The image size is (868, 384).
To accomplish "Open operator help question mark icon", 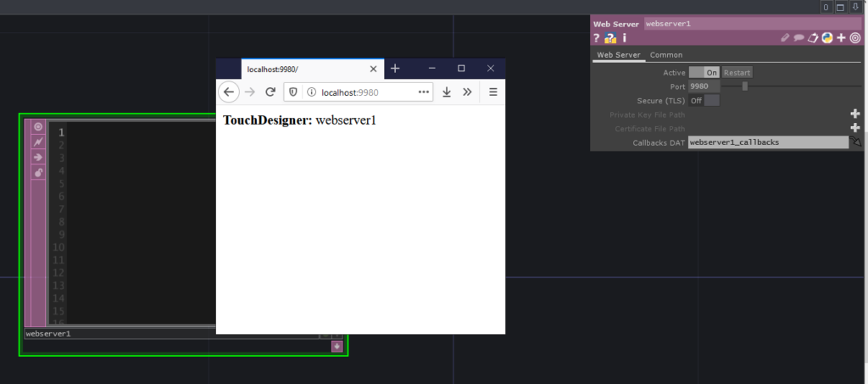I will [x=596, y=38].
